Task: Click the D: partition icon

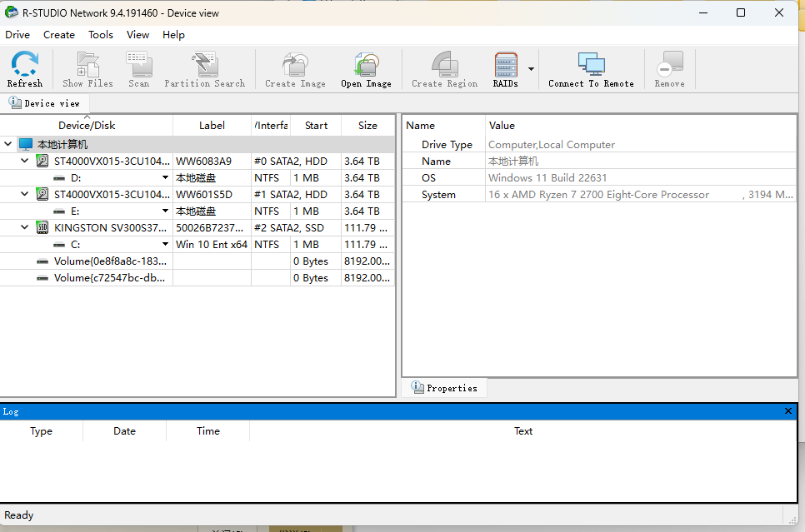Action: click(x=59, y=178)
